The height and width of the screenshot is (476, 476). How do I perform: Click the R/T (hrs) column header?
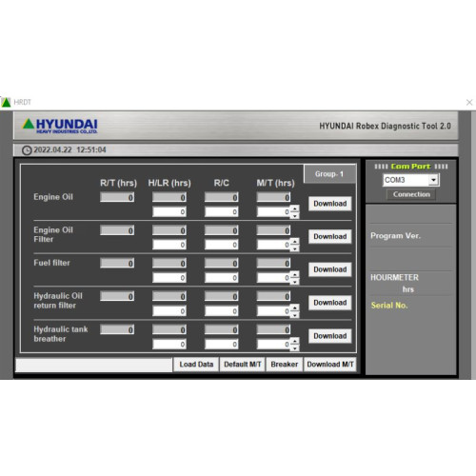pyautogui.click(x=118, y=183)
